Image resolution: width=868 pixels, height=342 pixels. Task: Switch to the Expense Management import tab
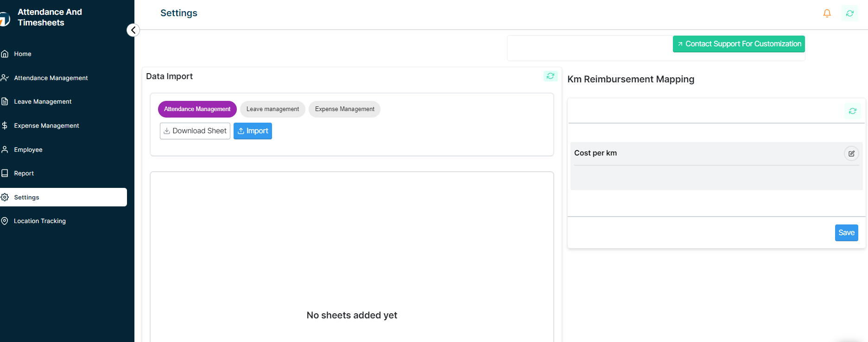(344, 109)
